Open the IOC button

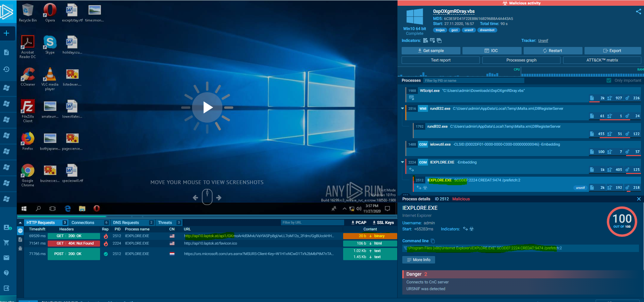point(492,51)
